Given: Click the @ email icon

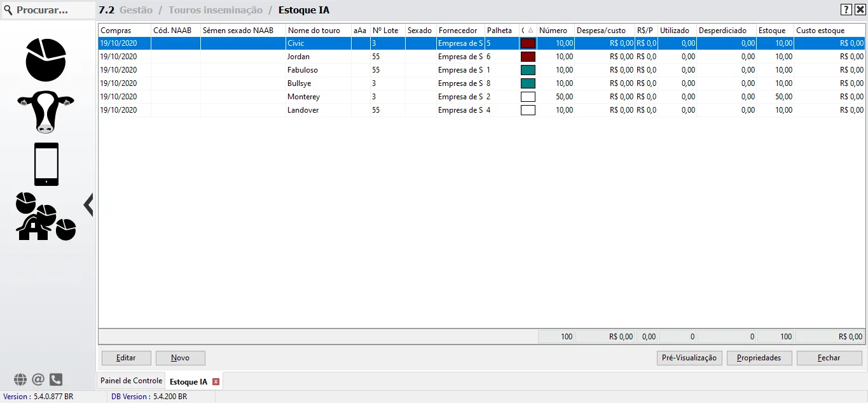Looking at the screenshot, I should [38, 379].
